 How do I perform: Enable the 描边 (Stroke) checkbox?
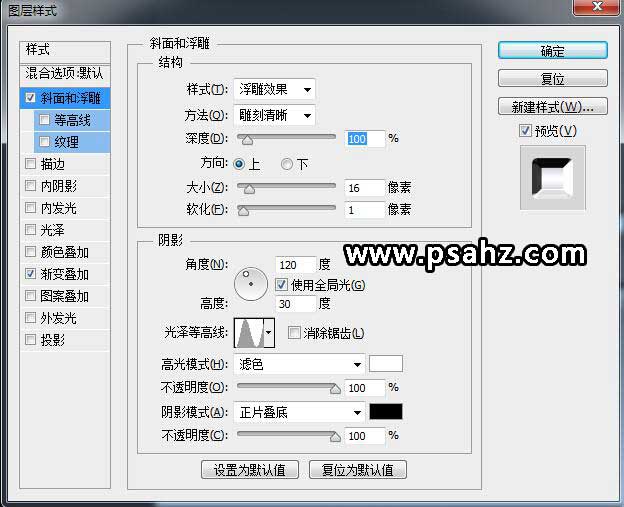(x=32, y=164)
